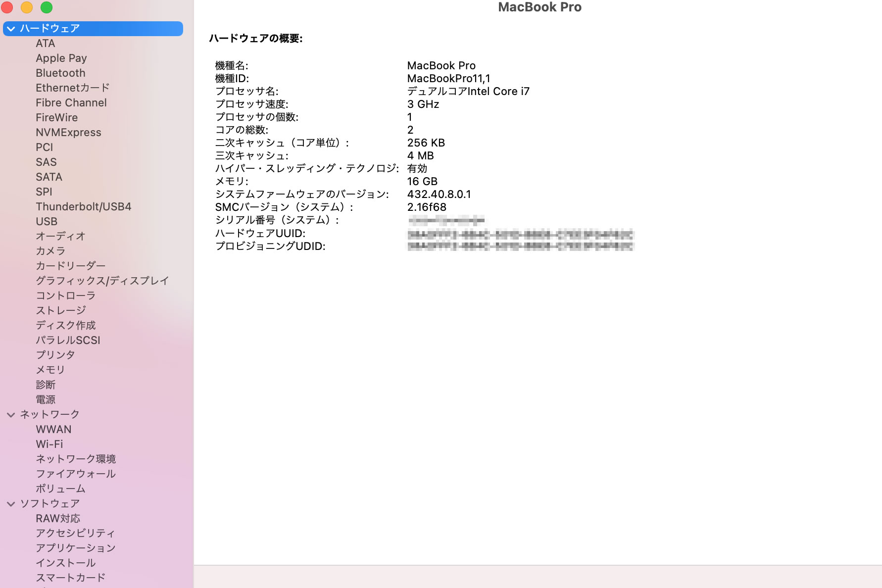Click the 有効 hyper-threading value
The height and width of the screenshot is (588, 882).
click(417, 169)
